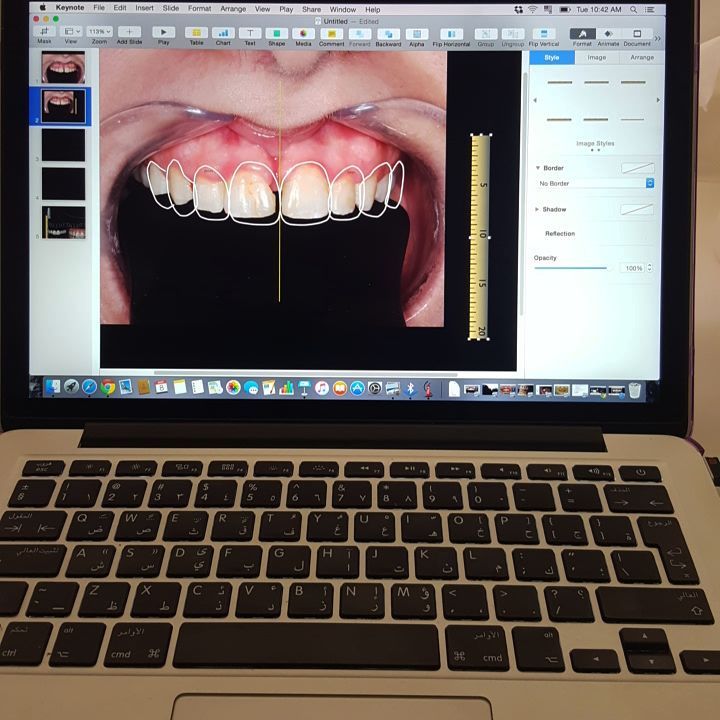Viewport: 720px width, 720px height.
Task: Click the horizontal scrollbar under the canvas
Action: (305, 372)
